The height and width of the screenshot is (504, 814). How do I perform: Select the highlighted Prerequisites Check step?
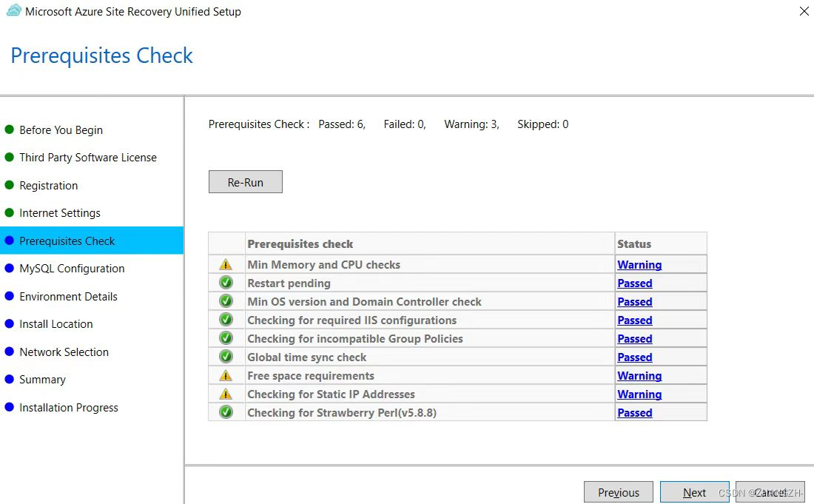(91, 241)
